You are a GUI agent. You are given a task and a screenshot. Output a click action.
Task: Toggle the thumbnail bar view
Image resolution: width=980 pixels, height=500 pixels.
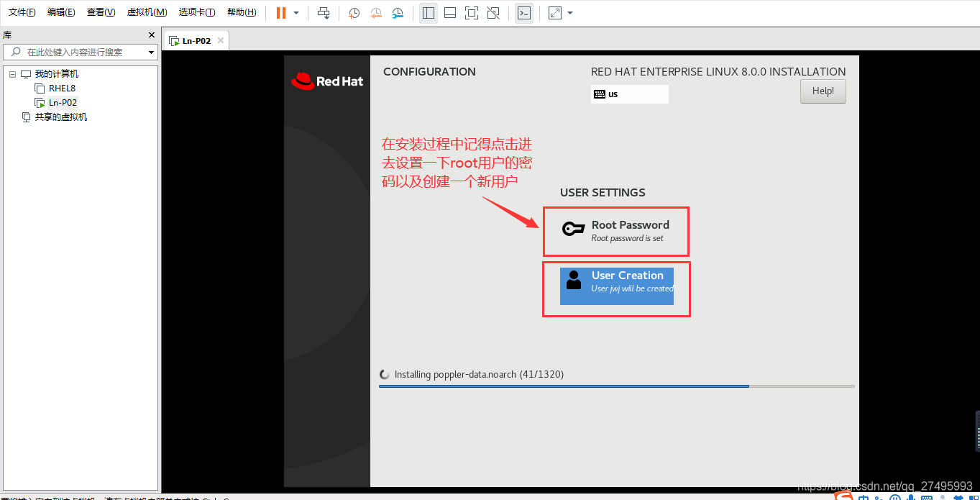tap(450, 13)
